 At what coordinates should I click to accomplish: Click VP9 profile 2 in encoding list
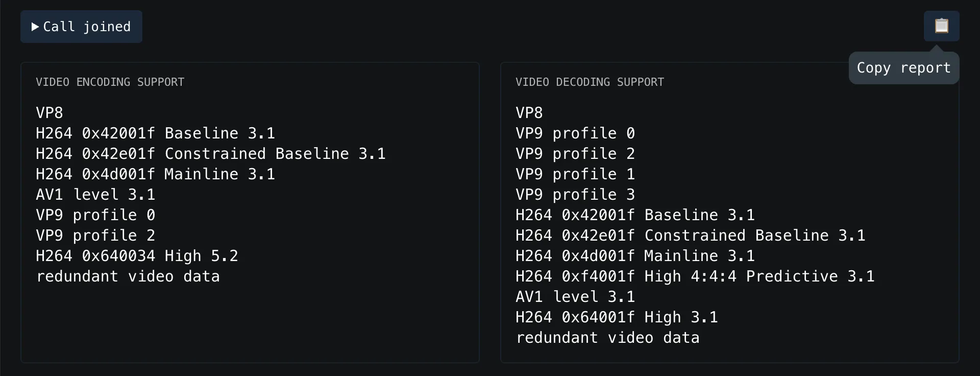(x=95, y=236)
